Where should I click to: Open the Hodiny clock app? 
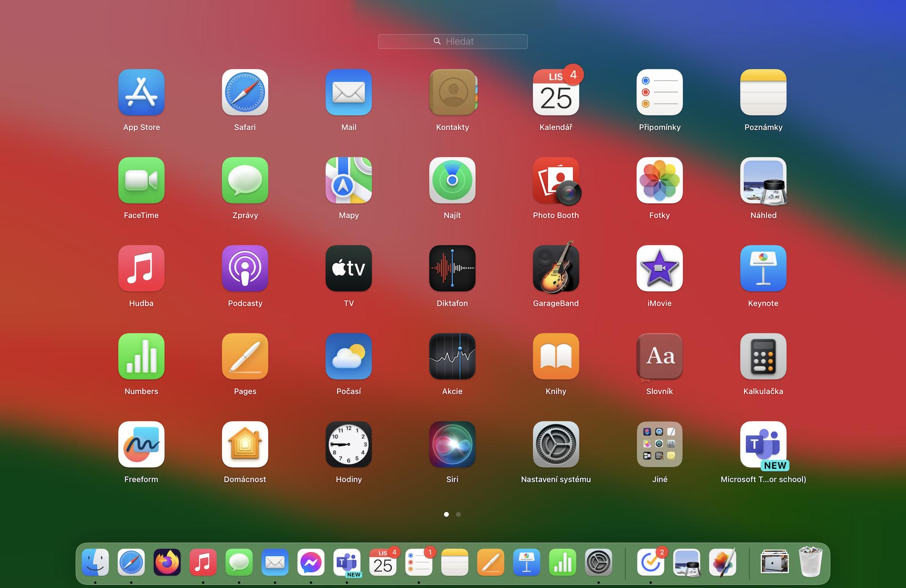click(x=349, y=444)
